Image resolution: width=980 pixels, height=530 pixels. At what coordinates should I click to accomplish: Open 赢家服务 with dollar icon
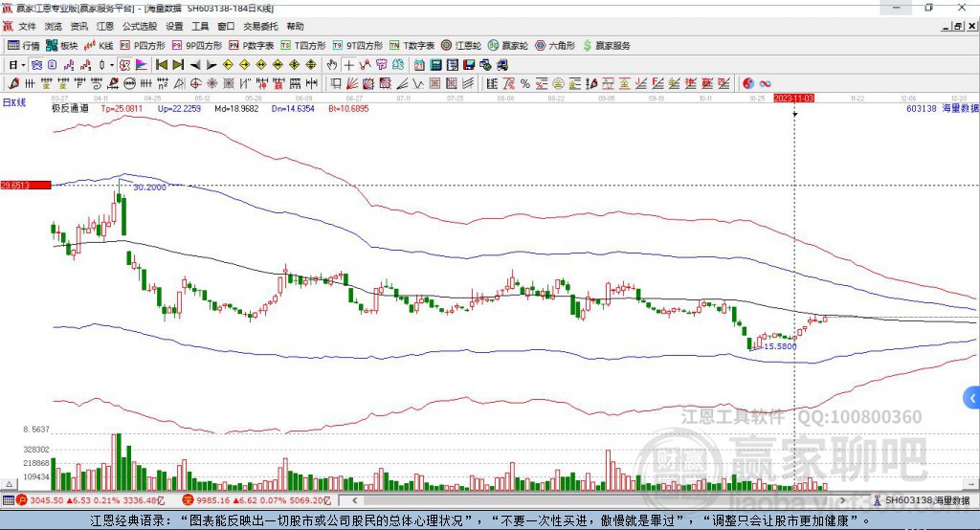pyautogui.click(x=607, y=46)
